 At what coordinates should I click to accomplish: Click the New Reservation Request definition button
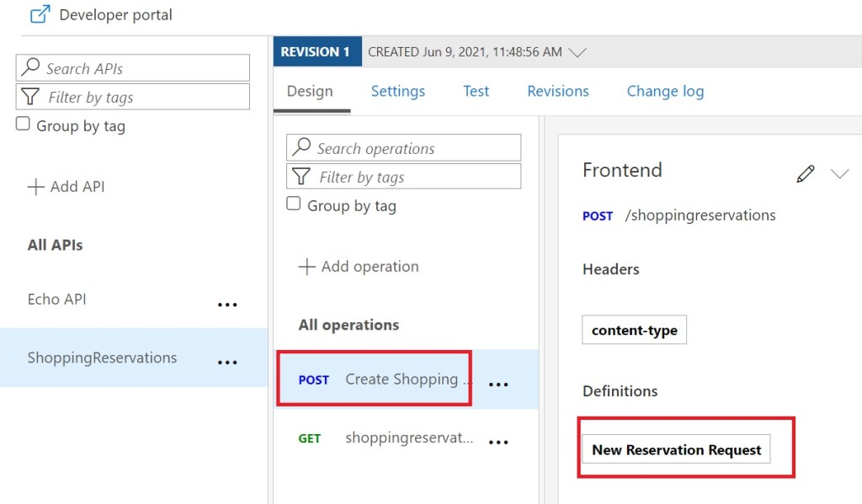pyautogui.click(x=676, y=450)
